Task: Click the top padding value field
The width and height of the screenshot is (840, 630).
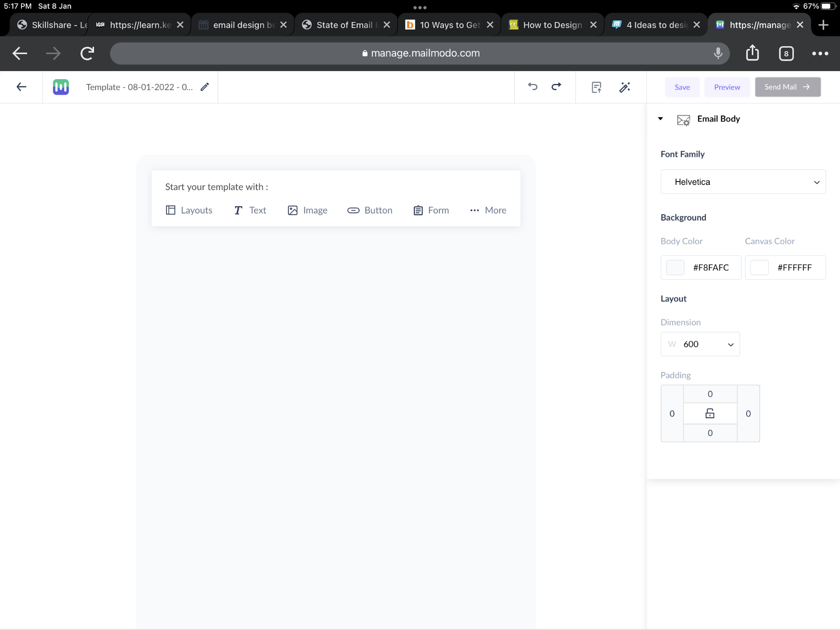Action: [x=710, y=394]
